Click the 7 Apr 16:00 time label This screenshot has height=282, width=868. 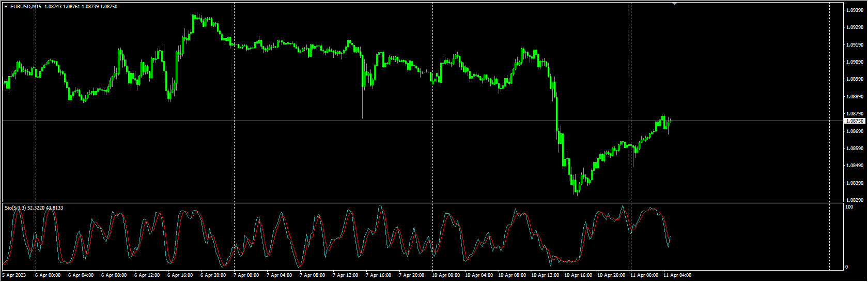tap(378, 275)
